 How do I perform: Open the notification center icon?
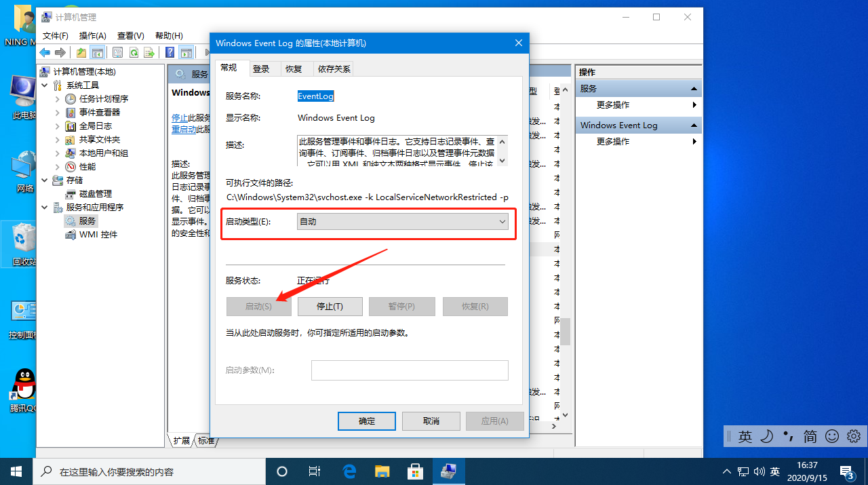pos(847,471)
